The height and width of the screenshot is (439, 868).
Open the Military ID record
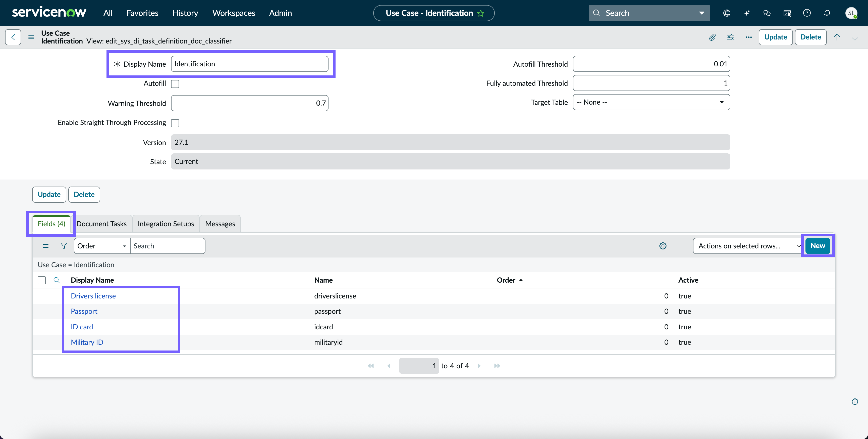pos(87,342)
